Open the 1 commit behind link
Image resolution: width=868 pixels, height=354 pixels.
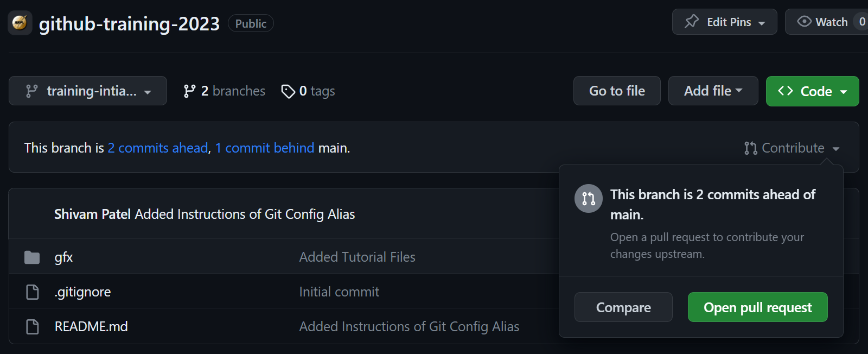point(264,147)
